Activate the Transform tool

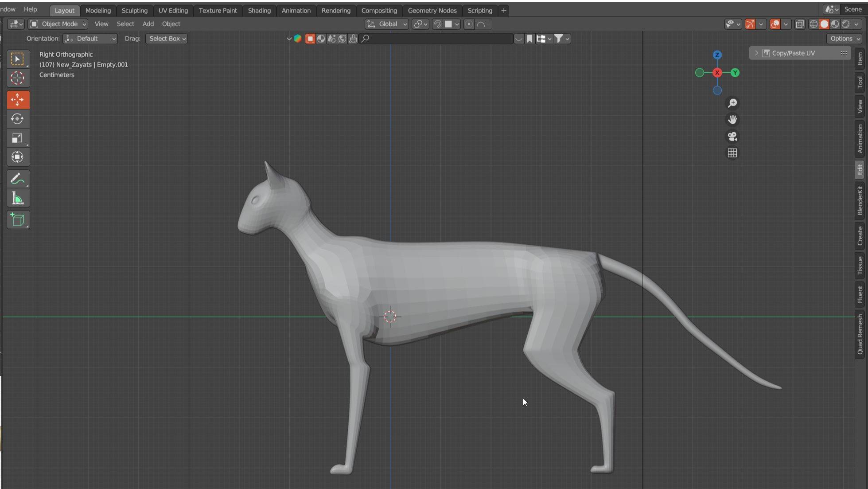point(18,157)
